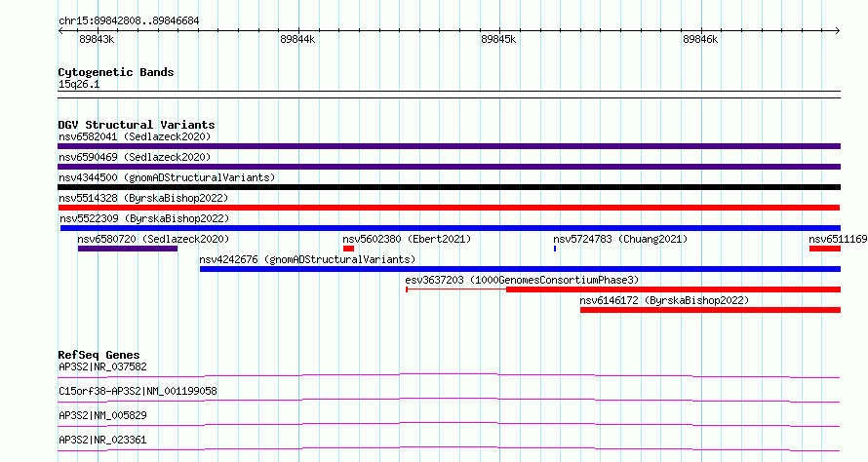Screen dimensions: 868x462
Task: Click the RefSeq Genes track title
Action: click(99, 355)
